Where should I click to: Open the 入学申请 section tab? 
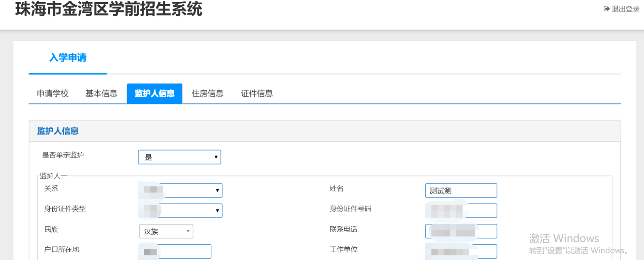(x=68, y=58)
